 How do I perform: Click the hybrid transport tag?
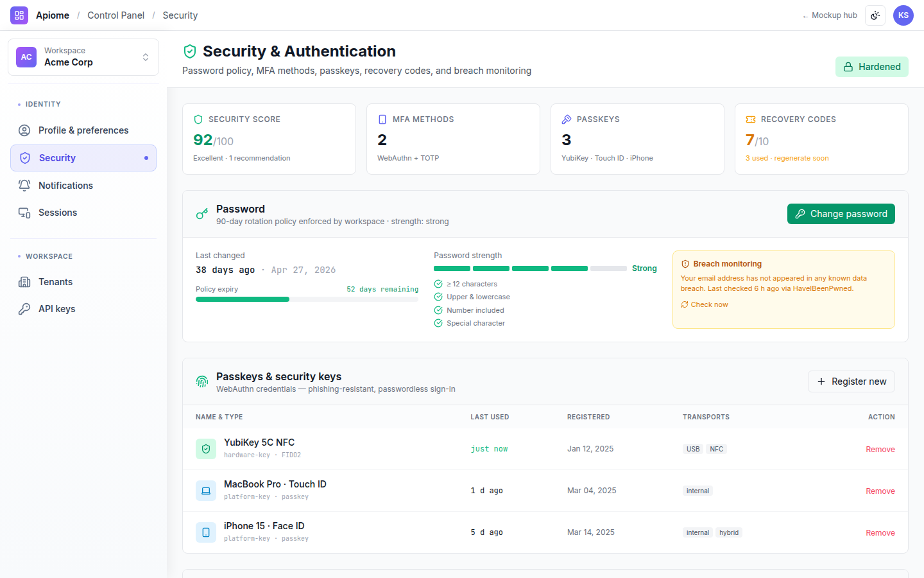[729, 532]
